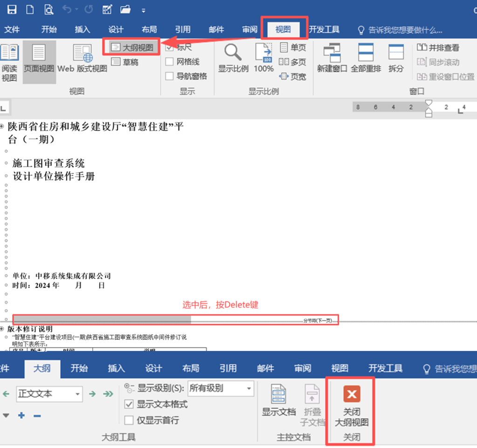Viewport: 477px width, 448px height.
Task: Open the Zoom (显示比例) magnifier dialog
Action: click(233, 59)
